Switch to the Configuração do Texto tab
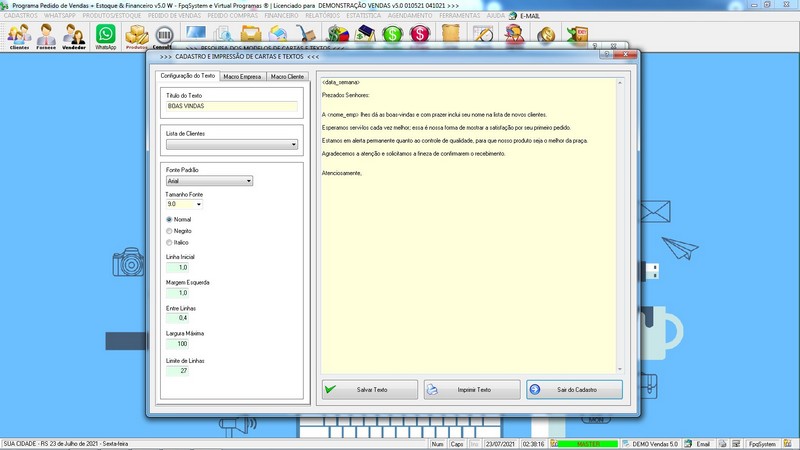The image size is (800, 450). click(x=187, y=76)
